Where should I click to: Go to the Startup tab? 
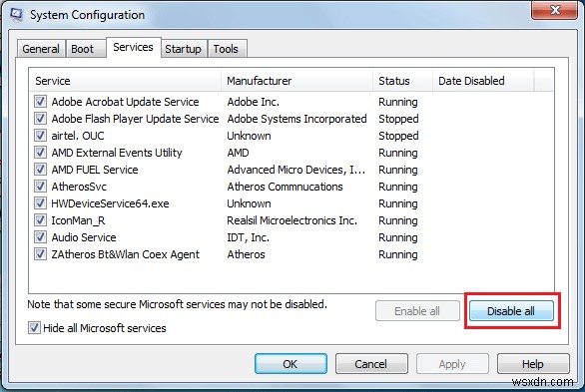[183, 49]
